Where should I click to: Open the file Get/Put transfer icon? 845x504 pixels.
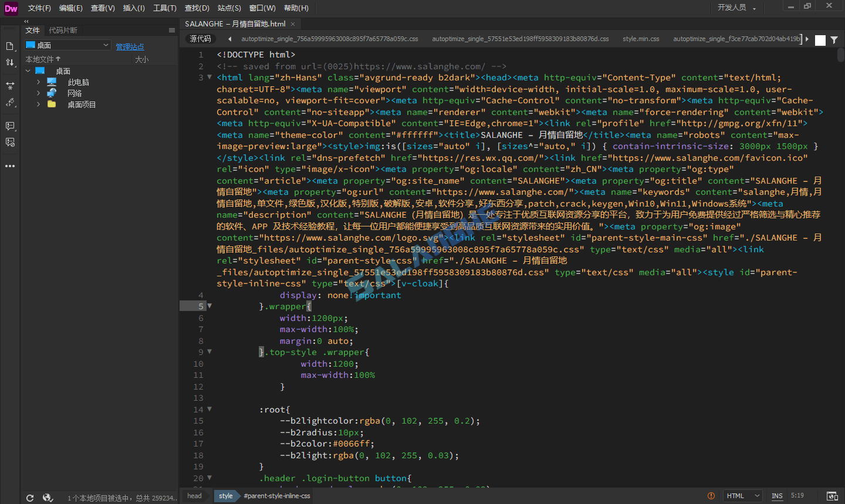click(x=10, y=62)
